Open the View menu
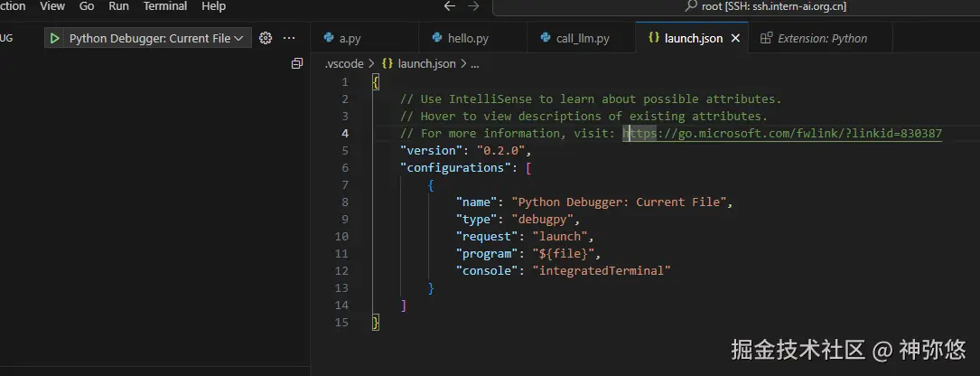980x376 pixels. point(52,6)
